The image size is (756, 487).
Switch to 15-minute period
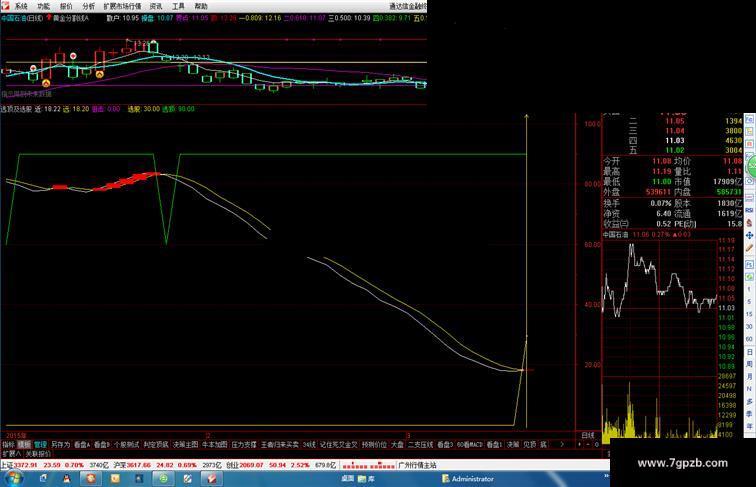(x=749, y=314)
